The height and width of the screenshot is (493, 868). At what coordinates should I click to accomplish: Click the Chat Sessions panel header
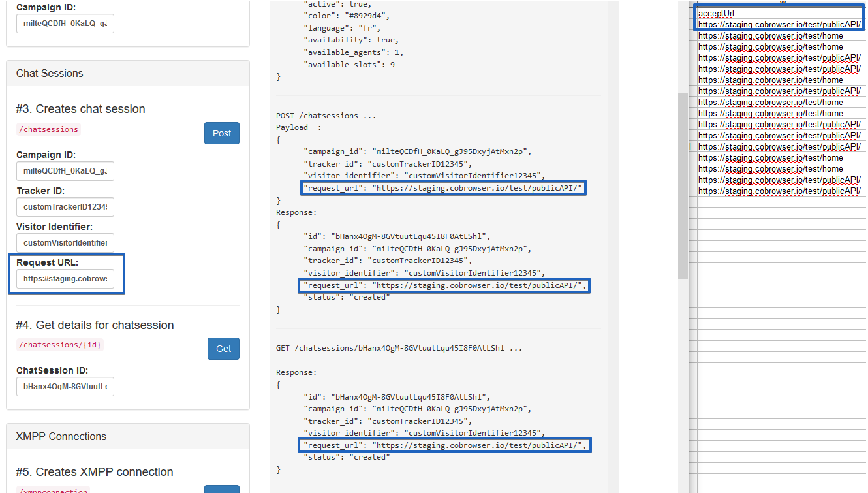click(x=128, y=73)
